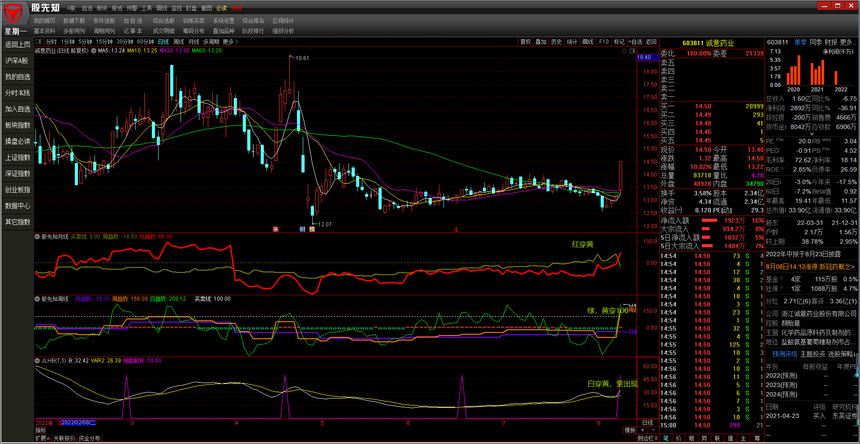Select the 主题投资 tab
This screenshot has height=444, width=860.
[812, 354]
